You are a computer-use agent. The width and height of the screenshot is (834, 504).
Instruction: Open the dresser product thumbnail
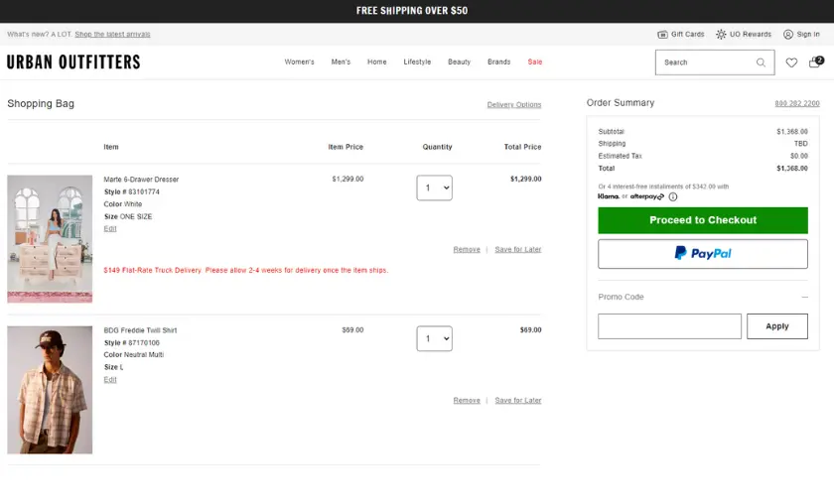[50, 239]
